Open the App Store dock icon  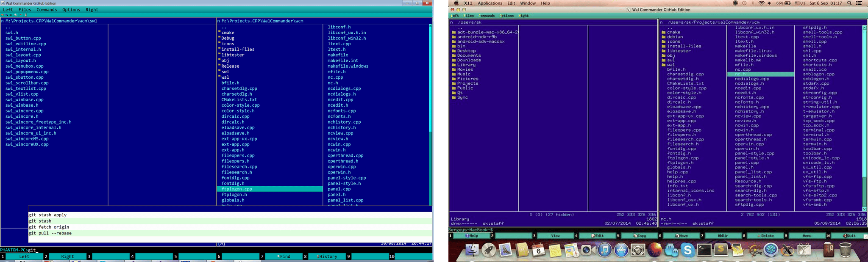pos(621,251)
